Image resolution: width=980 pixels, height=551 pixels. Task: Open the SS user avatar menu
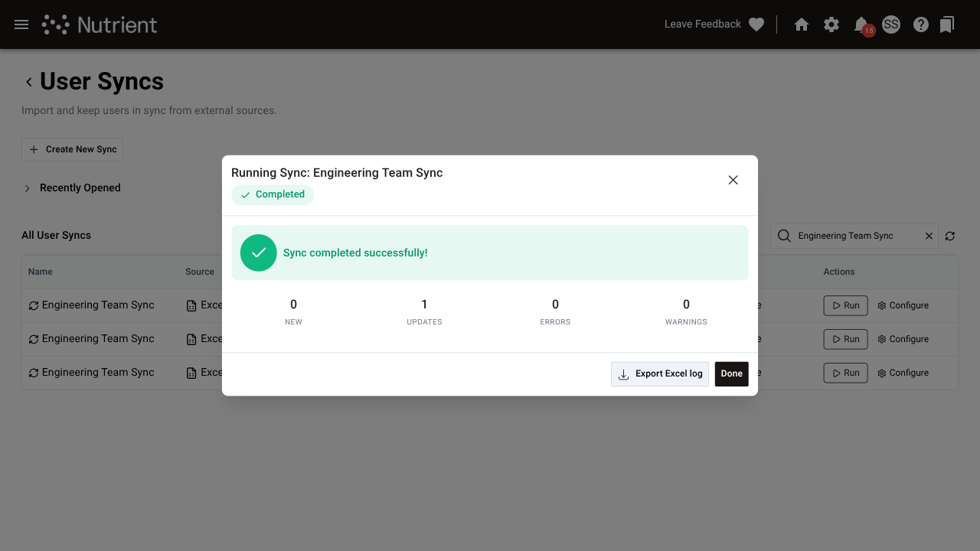coord(890,24)
